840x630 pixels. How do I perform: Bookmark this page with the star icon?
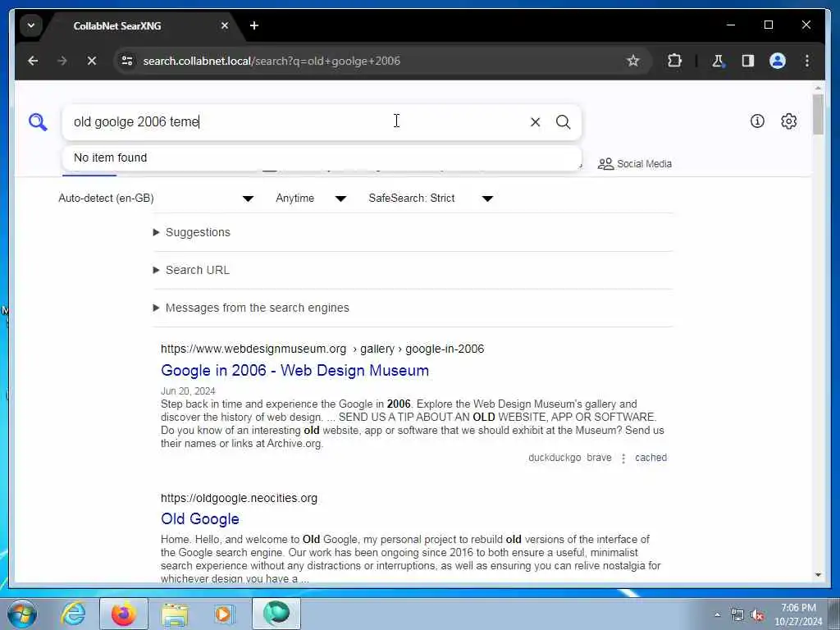(632, 61)
